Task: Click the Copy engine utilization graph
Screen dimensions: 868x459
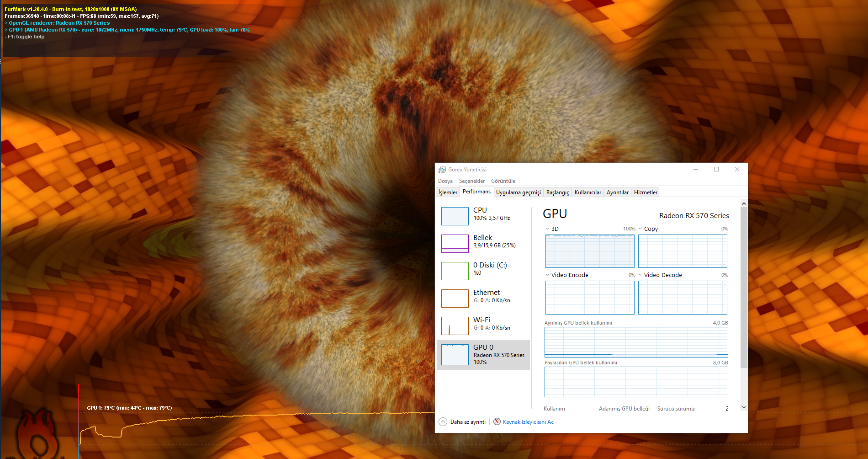Action: coord(683,251)
